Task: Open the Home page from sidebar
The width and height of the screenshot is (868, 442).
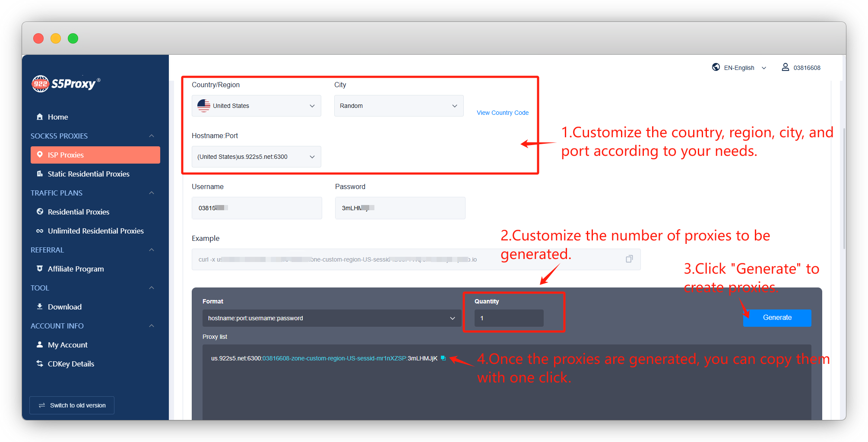Action: tap(57, 117)
